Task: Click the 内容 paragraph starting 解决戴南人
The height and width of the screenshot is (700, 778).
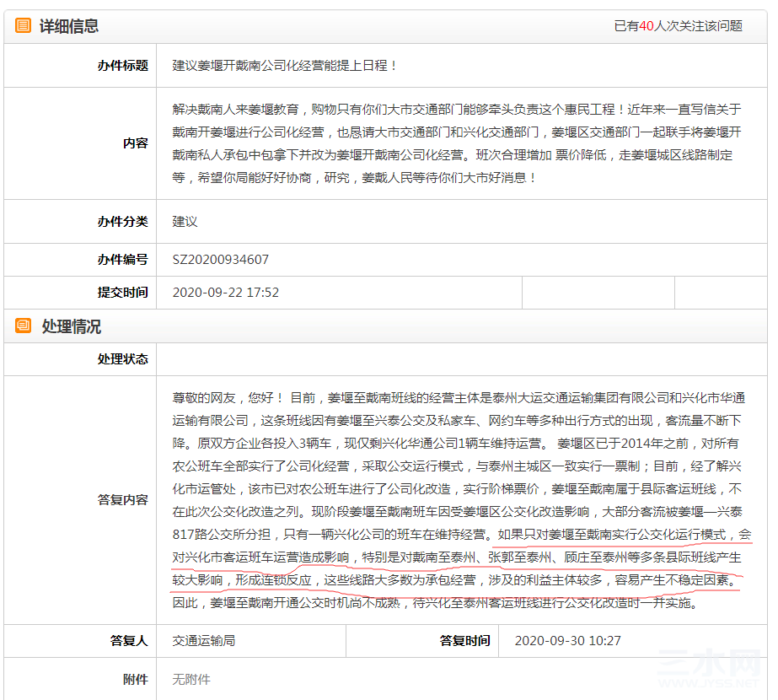Action: pos(457,143)
